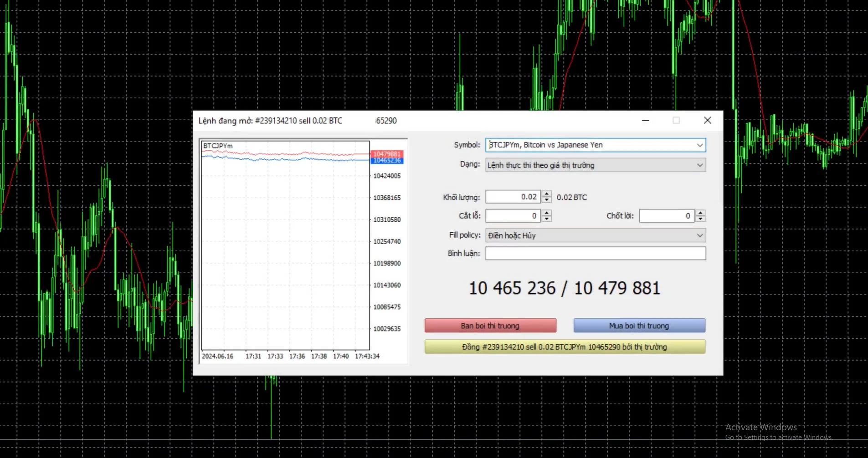Increase Khối lượng volume with up arrow
This screenshot has height=458, width=868.
coord(547,193)
